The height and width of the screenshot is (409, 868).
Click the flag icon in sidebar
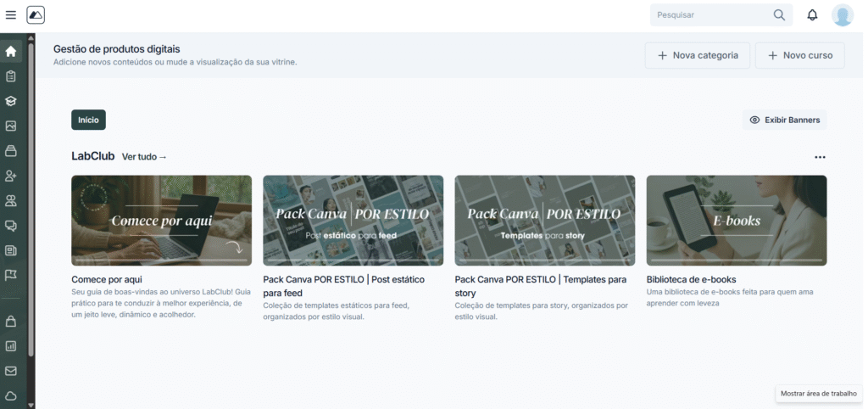(x=11, y=275)
